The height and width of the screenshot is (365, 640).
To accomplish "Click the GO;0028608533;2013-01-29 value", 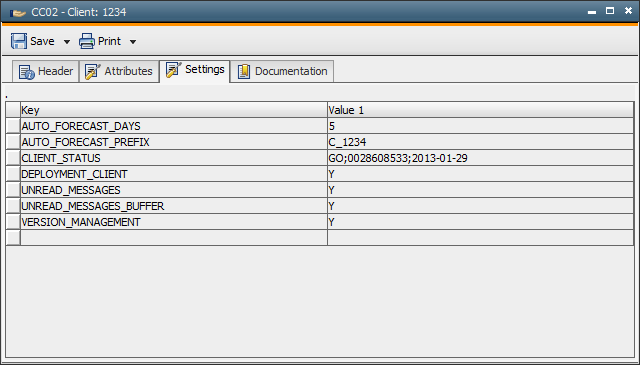I will coord(480,158).
